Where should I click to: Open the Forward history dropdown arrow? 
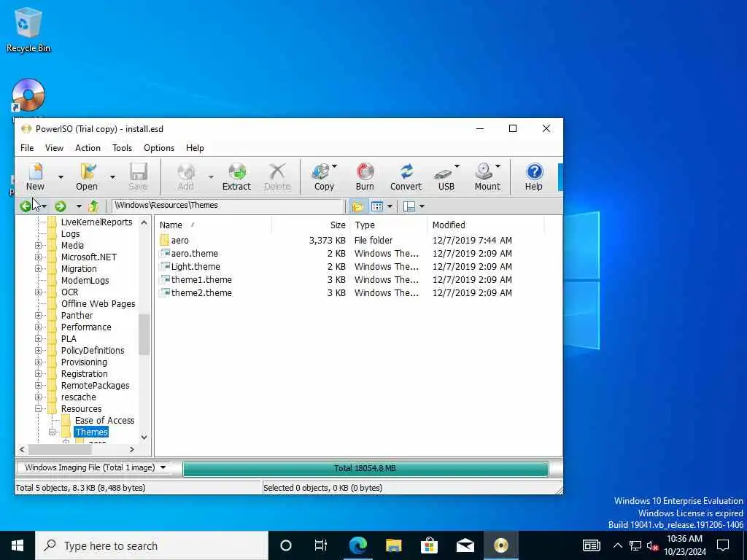[79, 206]
